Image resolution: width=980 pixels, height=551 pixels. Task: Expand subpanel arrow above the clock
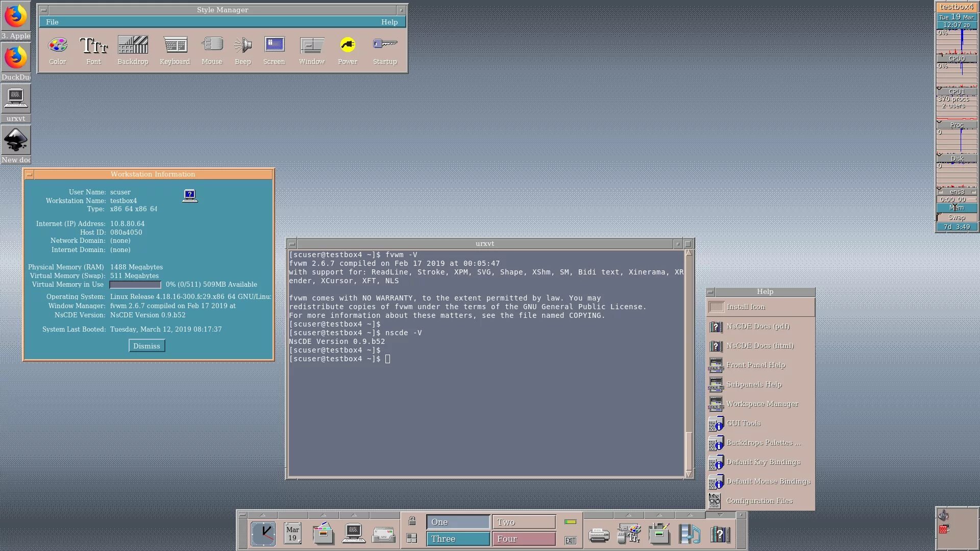[x=263, y=515]
